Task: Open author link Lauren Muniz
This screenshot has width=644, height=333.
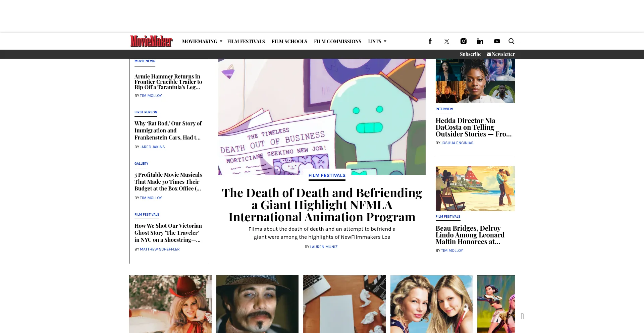Action: pos(324,247)
